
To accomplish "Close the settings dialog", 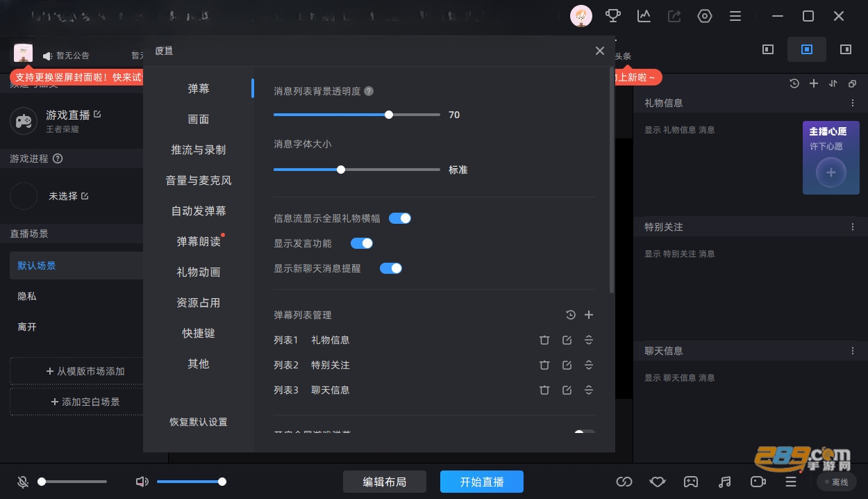I will point(600,51).
